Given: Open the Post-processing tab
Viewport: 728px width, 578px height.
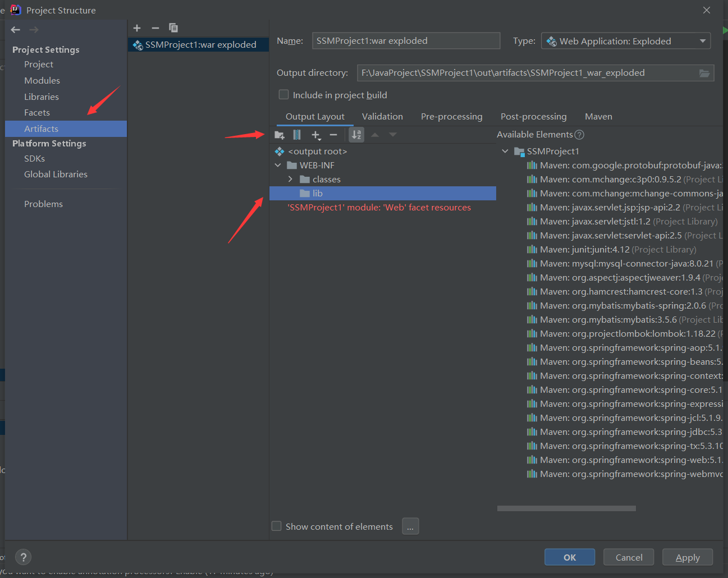Looking at the screenshot, I should coord(534,117).
